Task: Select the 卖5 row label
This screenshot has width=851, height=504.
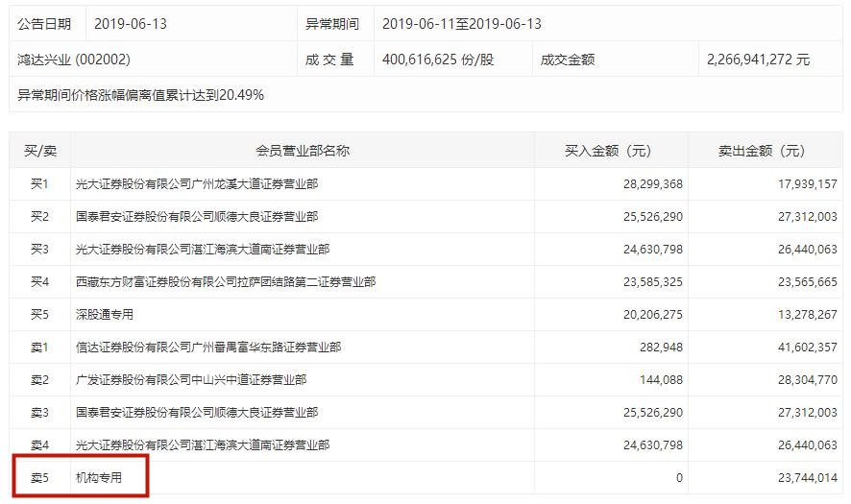Action: pos(39,477)
